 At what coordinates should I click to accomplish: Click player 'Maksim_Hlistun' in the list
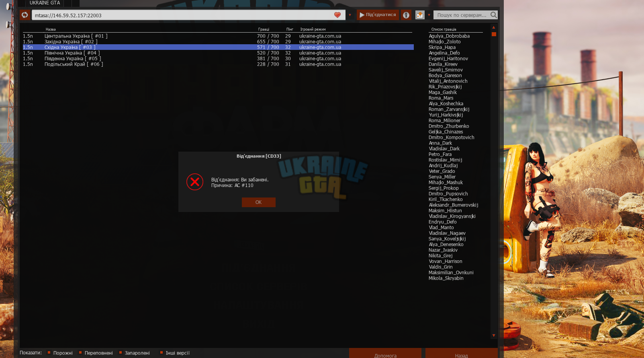[x=445, y=210]
